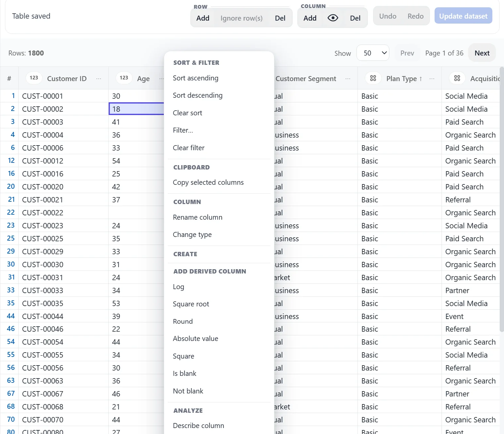Screen dimensions: 504x434
Task: Click Ignore row(s) button
Action: pos(241,18)
